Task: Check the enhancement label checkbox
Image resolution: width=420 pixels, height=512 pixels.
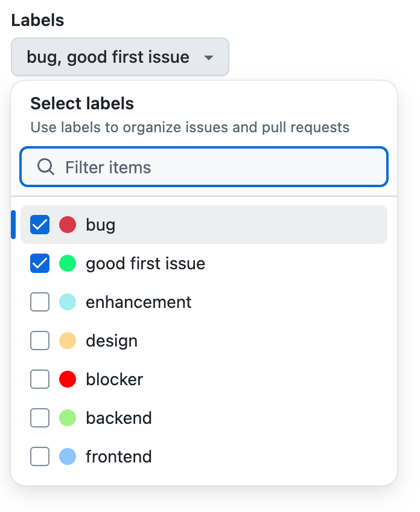Action: pos(40,302)
